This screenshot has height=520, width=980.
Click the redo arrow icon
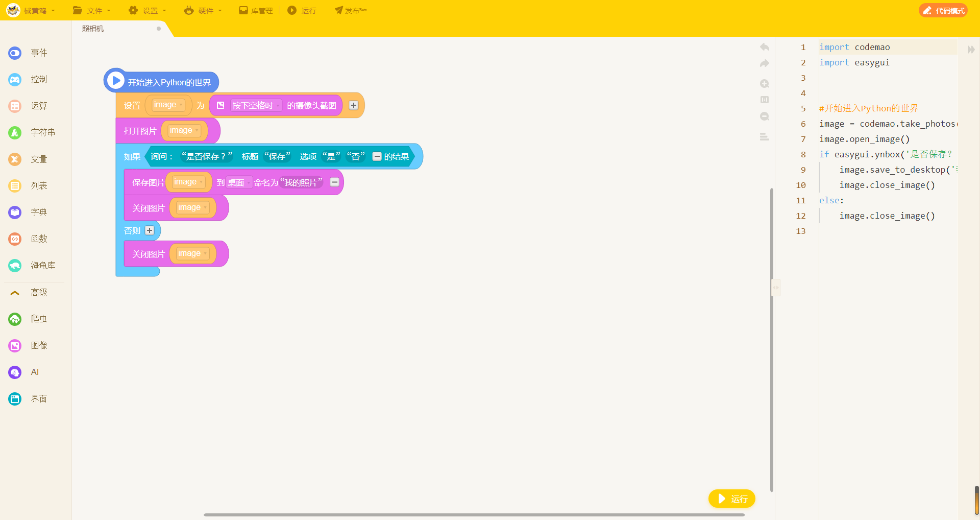pos(764,63)
